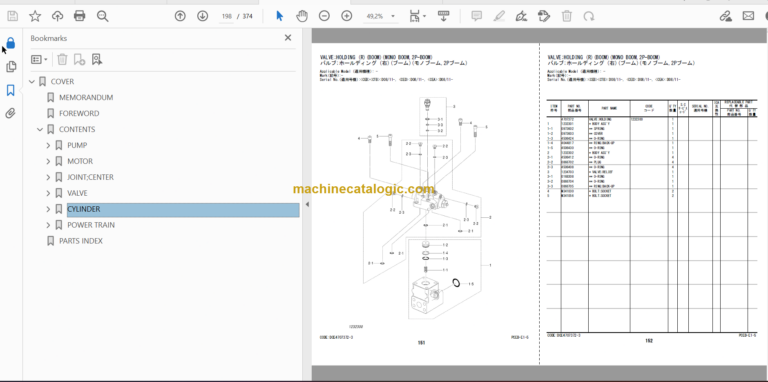Go to previous page with up arrow

[x=180, y=16]
